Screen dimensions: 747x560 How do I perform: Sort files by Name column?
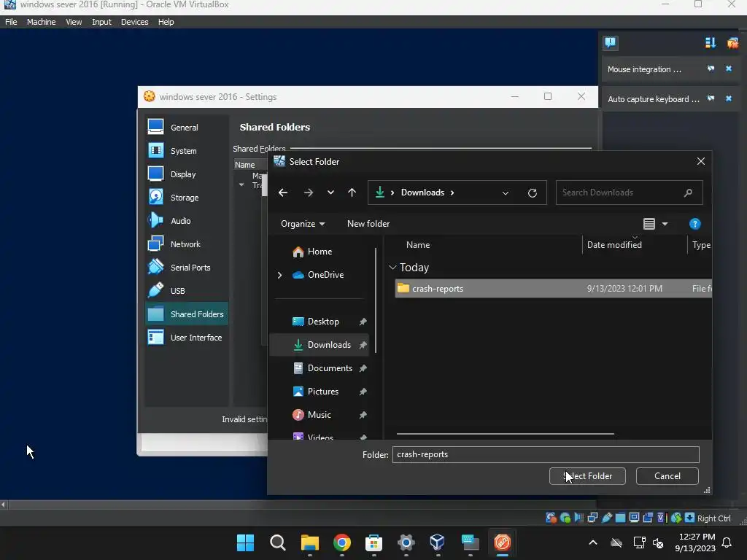point(418,245)
